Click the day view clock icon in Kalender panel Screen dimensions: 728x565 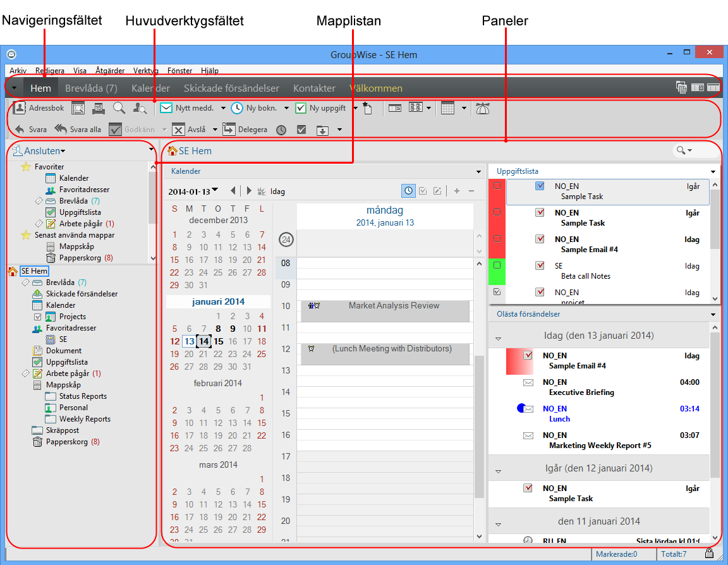pyautogui.click(x=408, y=191)
